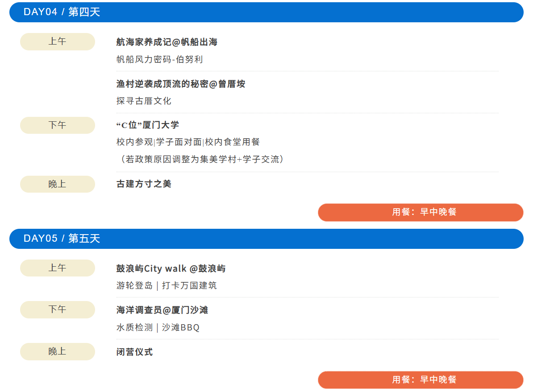Select the Day 5 晚上 label
This screenshot has height=392, width=533.
click(58, 351)
